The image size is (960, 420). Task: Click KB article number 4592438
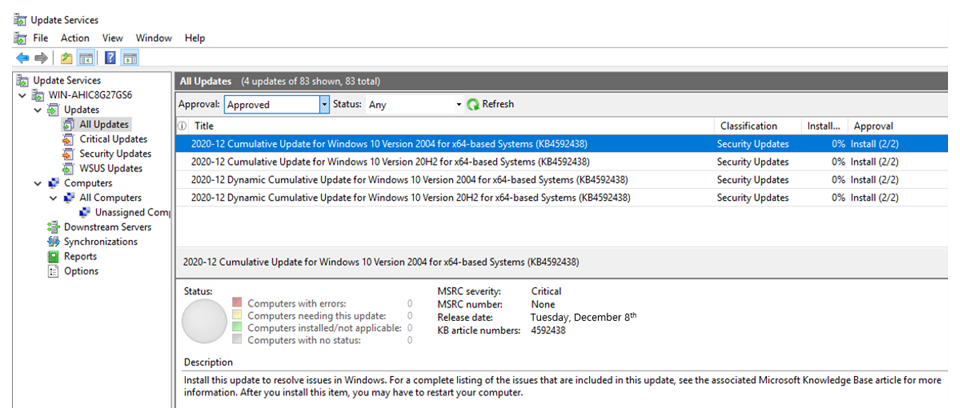pos(548,331)
